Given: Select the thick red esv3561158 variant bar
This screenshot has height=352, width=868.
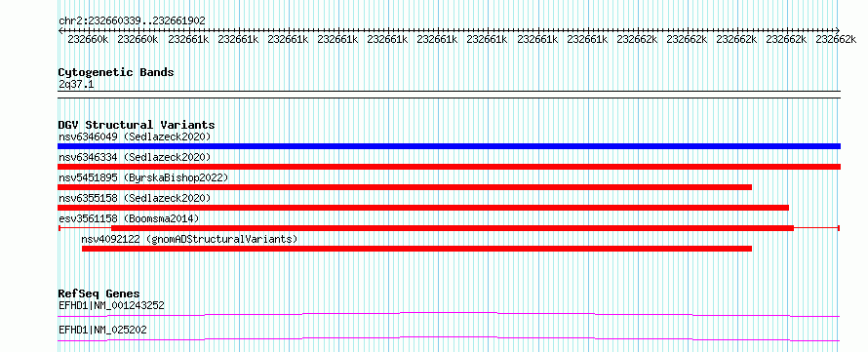Looking at the screenshot, I should click(x=453, y=228).
